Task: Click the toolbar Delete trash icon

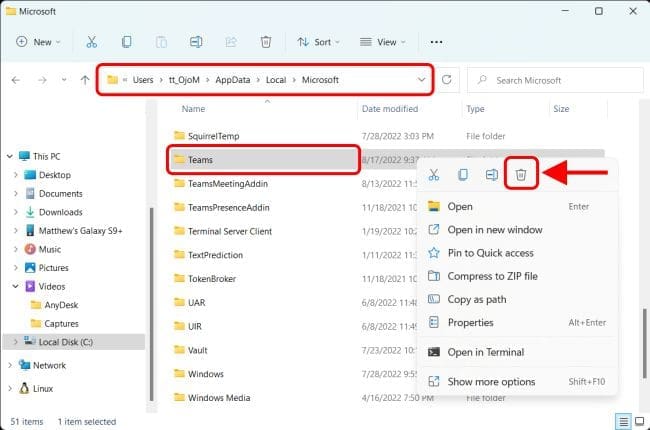Action: coord(265,42)
